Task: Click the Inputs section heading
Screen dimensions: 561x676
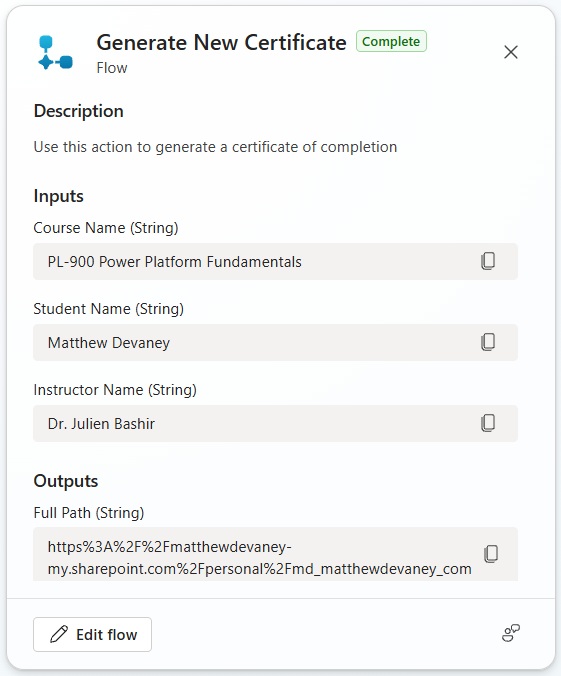Action: [59, 196]
